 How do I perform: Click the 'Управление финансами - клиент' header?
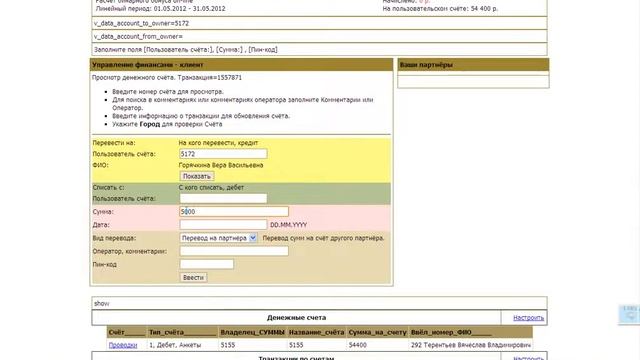[x=242, y=65]
